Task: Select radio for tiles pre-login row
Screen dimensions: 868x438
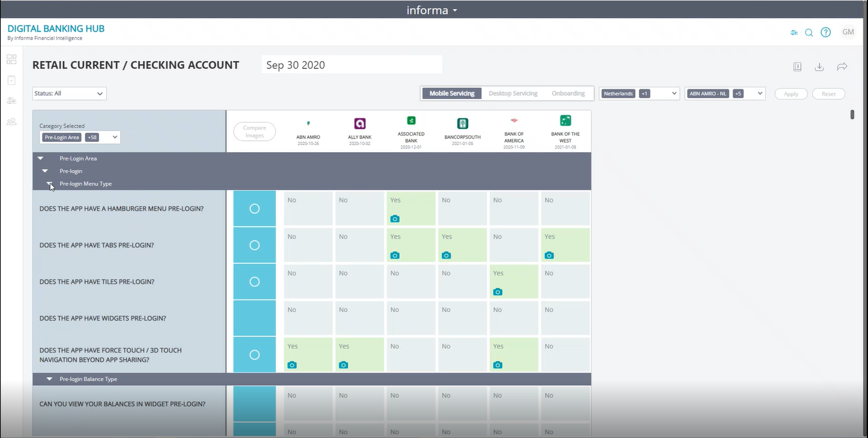Action: click(x=254, y=282)
